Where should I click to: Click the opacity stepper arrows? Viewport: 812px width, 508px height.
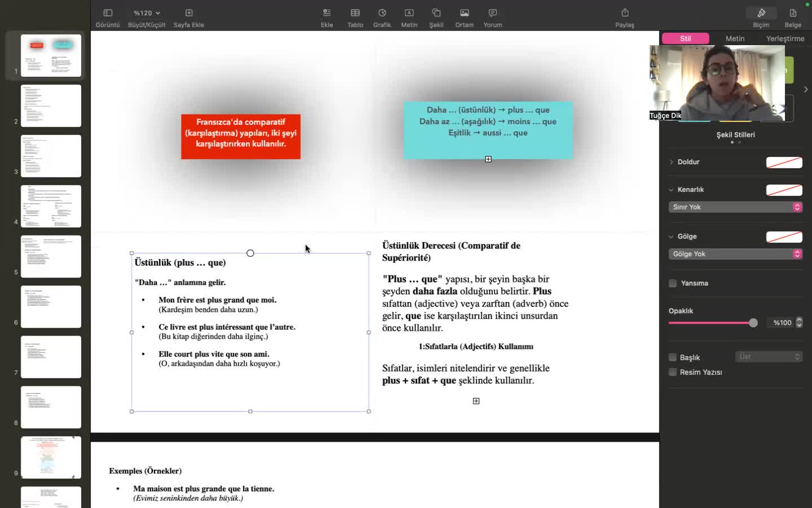(799, 323)
